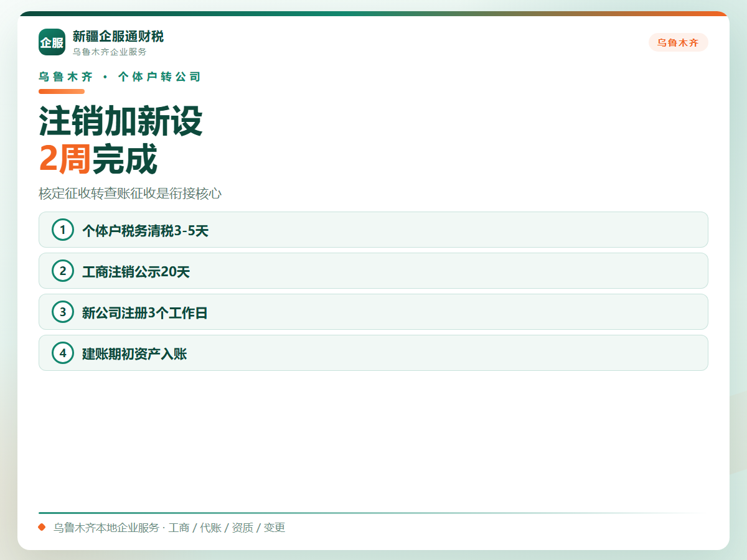Click the 核定征收转查账征收是衔接核心 subtitle
The image size is (747, 560).
130,194
